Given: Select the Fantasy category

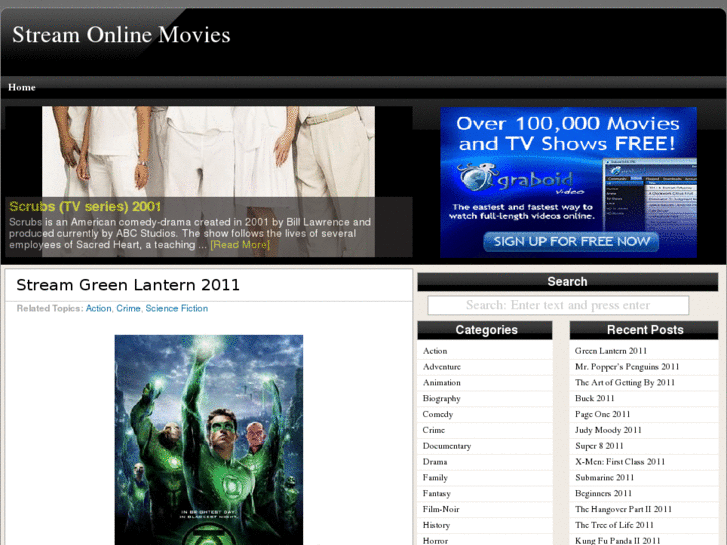Looking at the screenshot, I should pyautogui.click(x=437, y=494).
